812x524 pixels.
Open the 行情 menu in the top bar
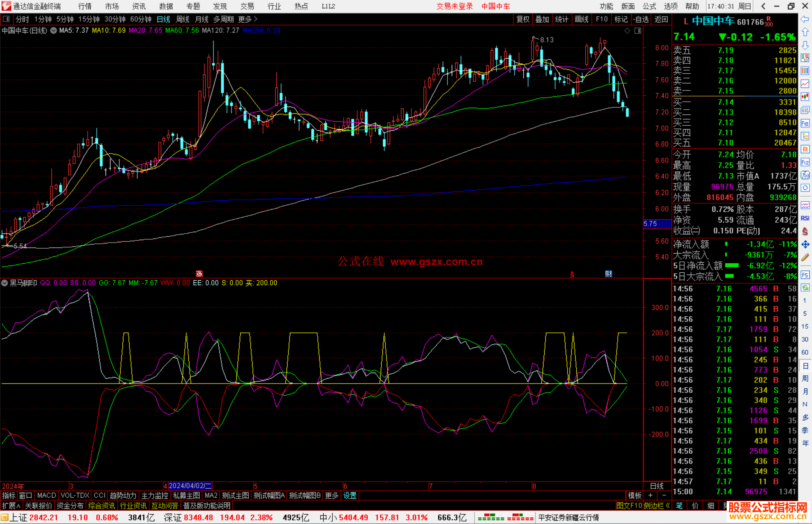85,6
